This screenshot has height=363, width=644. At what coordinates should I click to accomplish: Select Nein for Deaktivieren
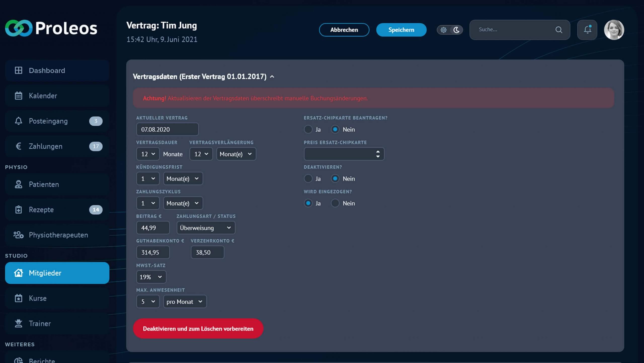pos(335,178)
